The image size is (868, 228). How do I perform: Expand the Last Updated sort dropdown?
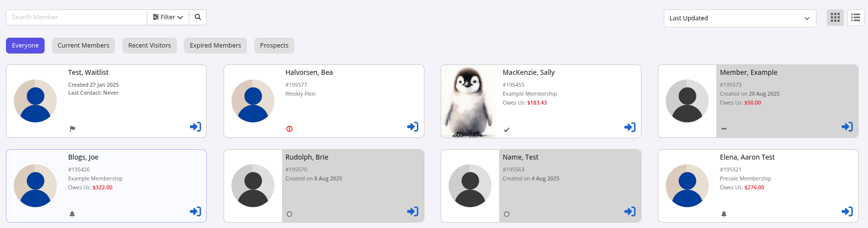tap(740, 18)
